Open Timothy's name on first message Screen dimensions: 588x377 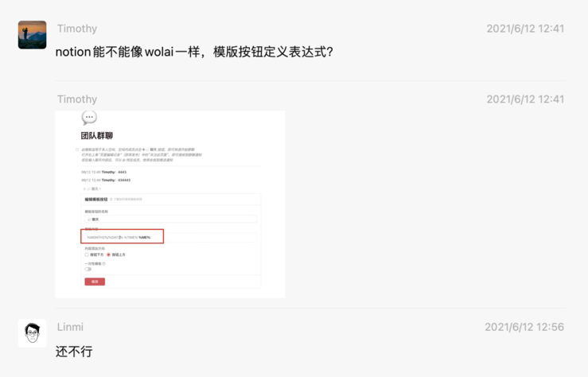(77, 29)
